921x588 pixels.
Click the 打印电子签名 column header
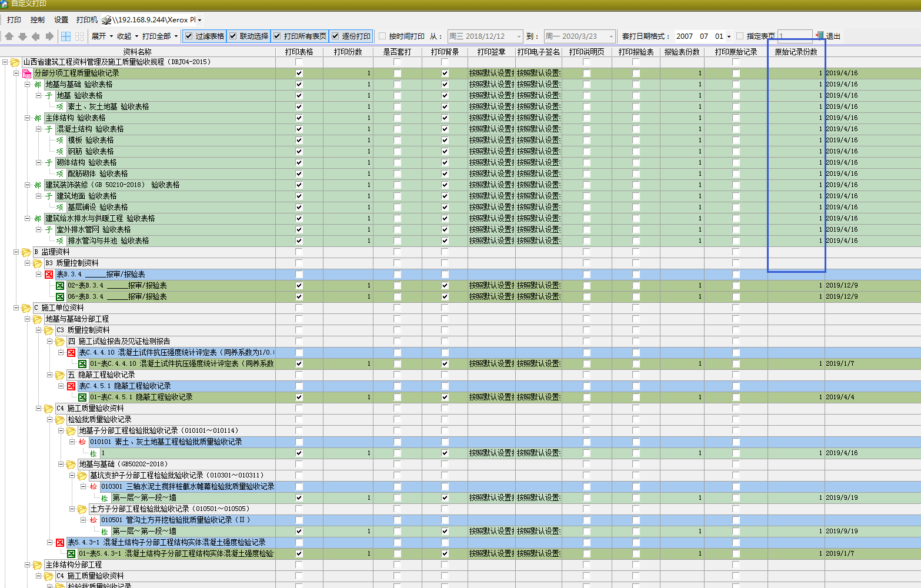coord(539,52)
